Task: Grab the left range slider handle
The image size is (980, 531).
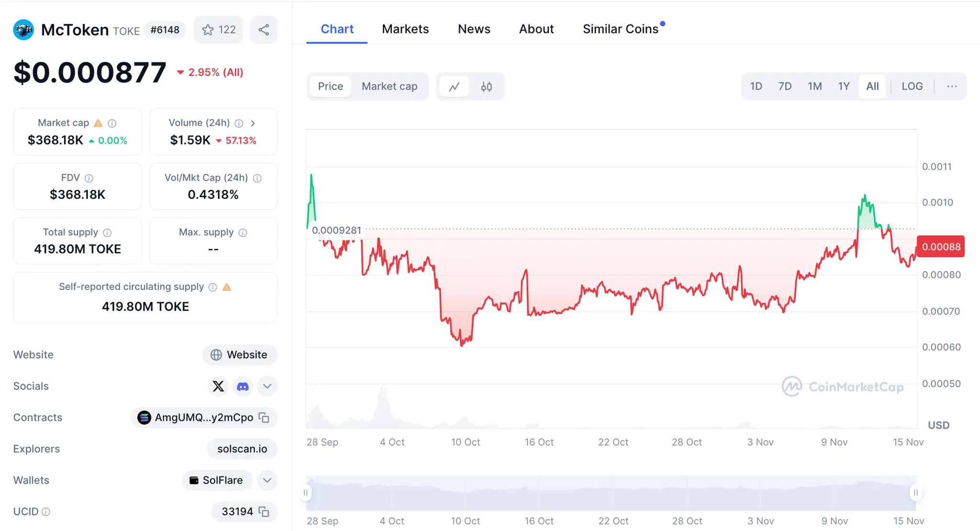Action: click(306, 493)
